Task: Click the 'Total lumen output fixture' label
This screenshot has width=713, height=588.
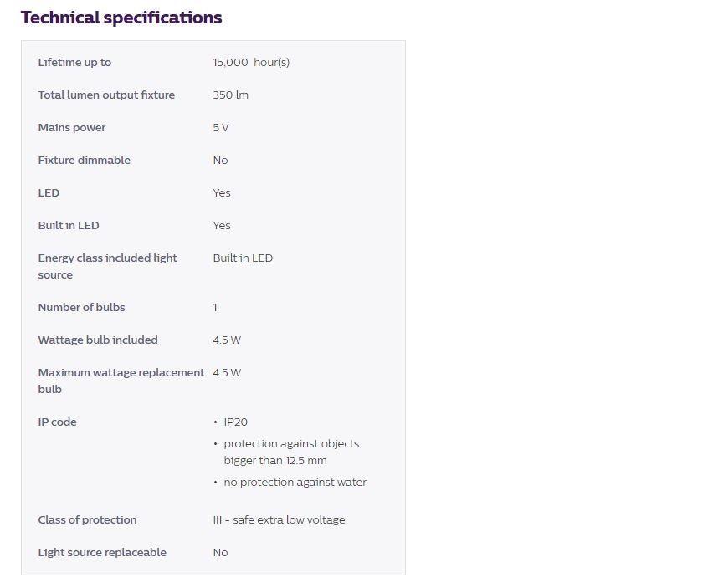Action: (106, 95)
